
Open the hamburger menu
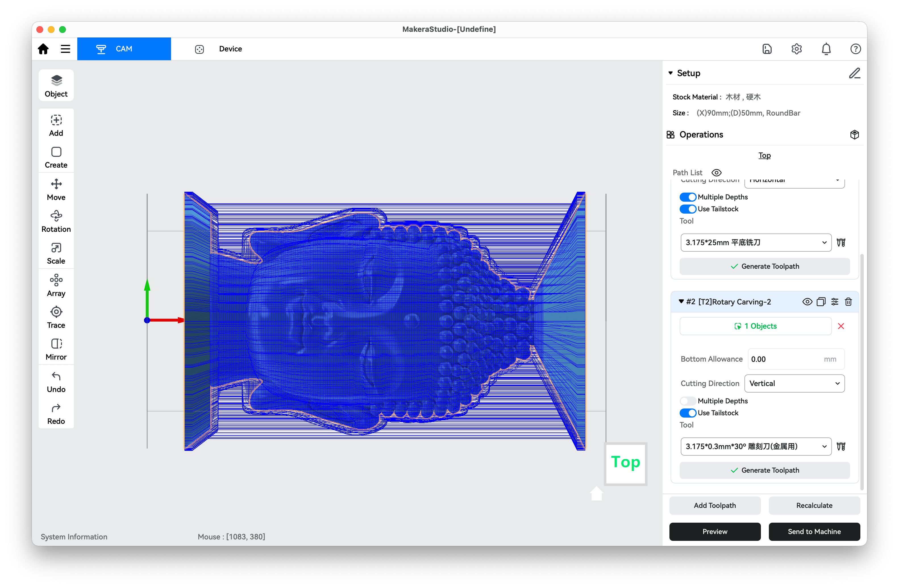(65, 49)
